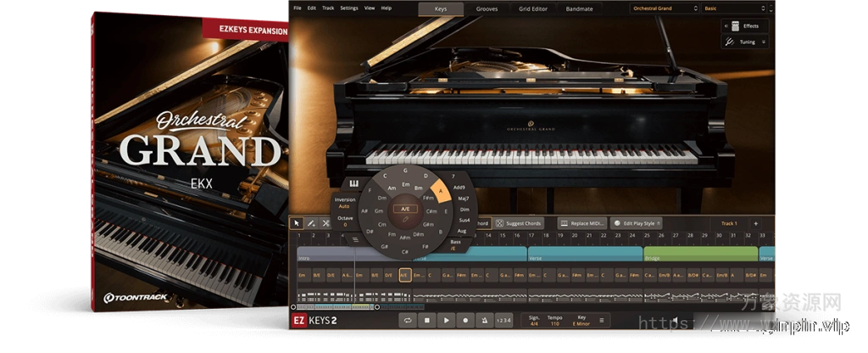Select the Em chord on chord wheel
Screen dimensions: 868x353
[x=405, y=184]
